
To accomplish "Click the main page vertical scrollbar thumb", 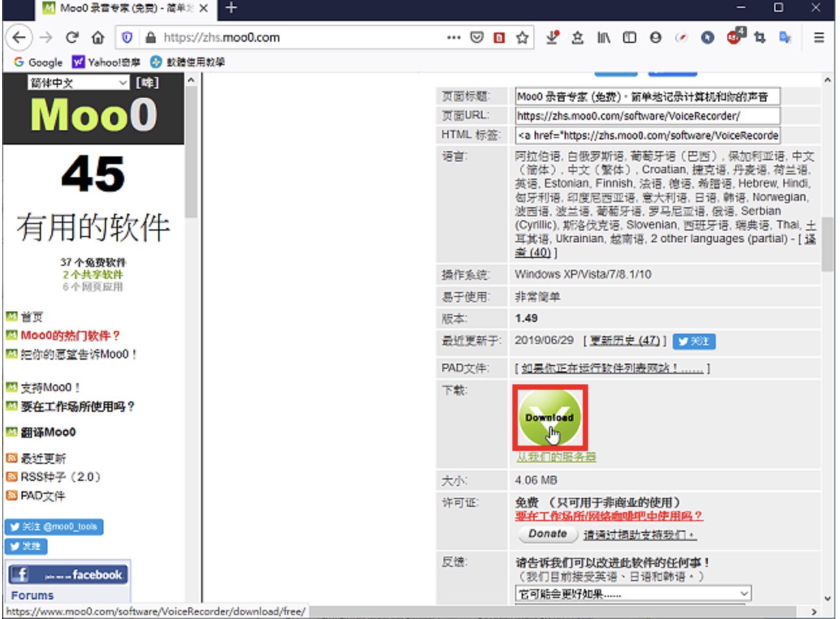I will tap(828, 244).
